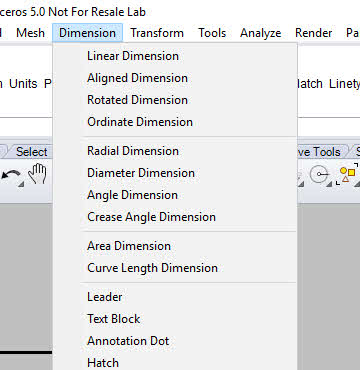
Task: Click the Undo arrow icon
Action: point(12,175)
